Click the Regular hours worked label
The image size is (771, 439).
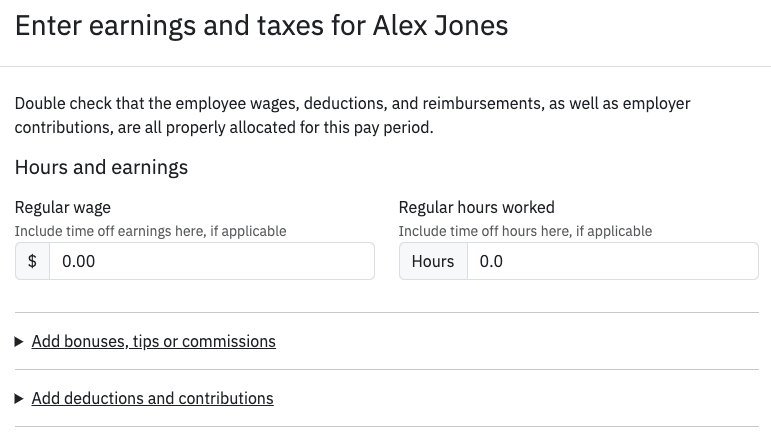click(476, 208)
